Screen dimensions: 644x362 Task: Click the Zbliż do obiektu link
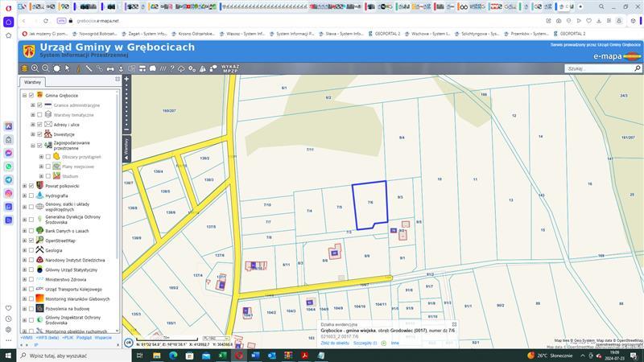pyautogui.click(x=335, y=343)
